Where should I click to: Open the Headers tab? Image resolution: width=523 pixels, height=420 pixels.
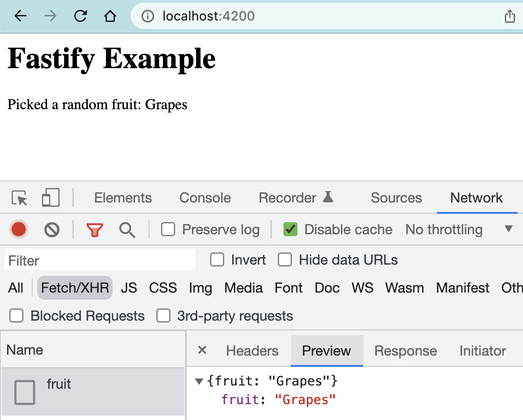click(252, 350)
